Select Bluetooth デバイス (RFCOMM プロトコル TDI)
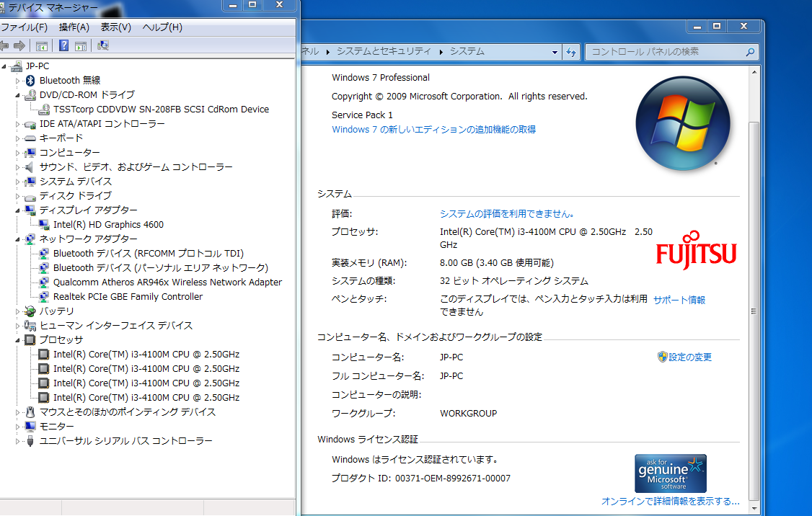Image resolution: width=812 pixels, height=516 pixels. point(148,254)
